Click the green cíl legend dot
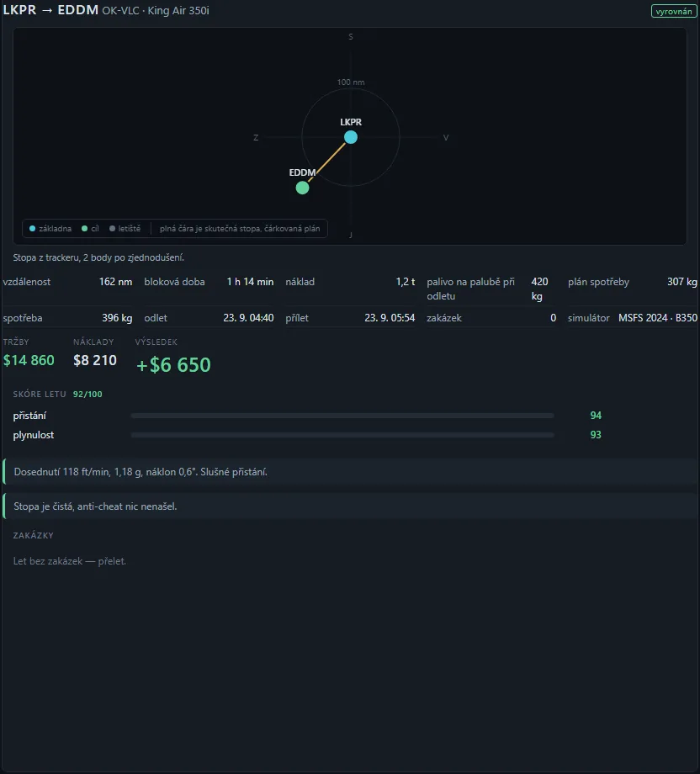This screenshot has width=700, height=774. coord(84,229)
